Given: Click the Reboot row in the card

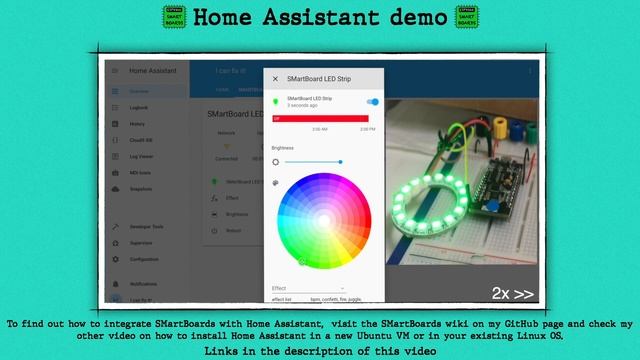Looking at the screenshot, I should click(236, 231).
